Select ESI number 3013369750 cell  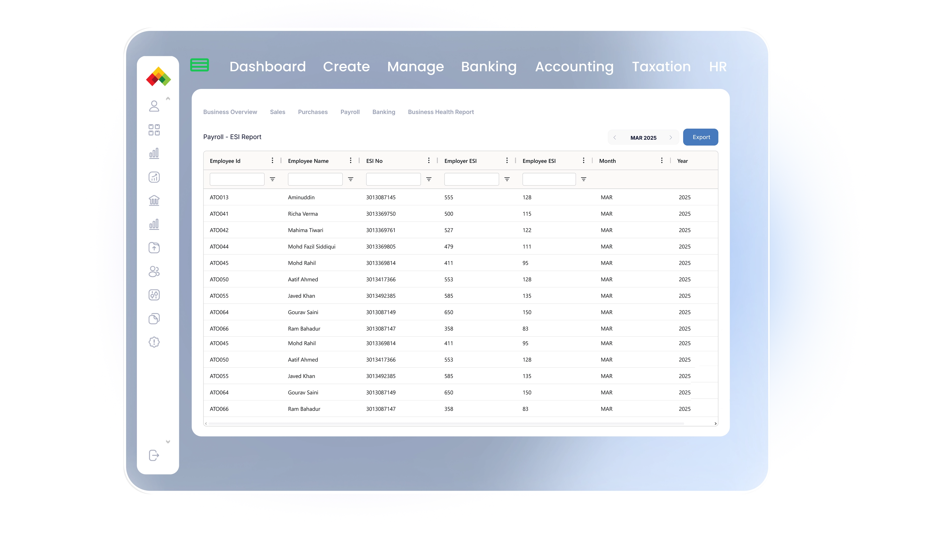381,214
